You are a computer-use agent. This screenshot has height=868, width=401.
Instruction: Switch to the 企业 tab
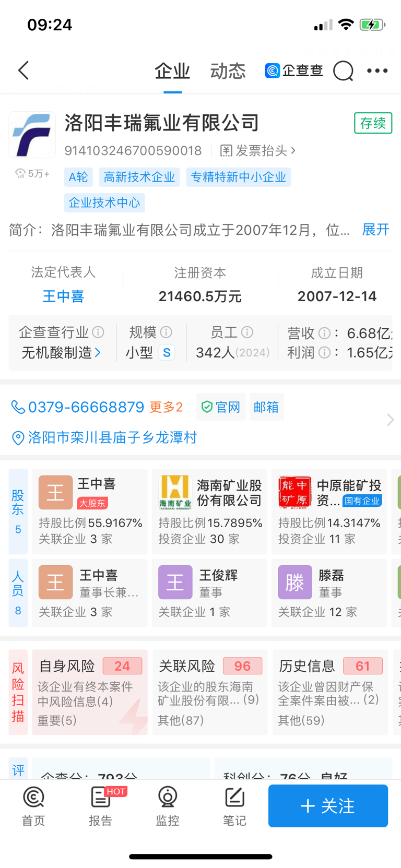tap(172, 71)
